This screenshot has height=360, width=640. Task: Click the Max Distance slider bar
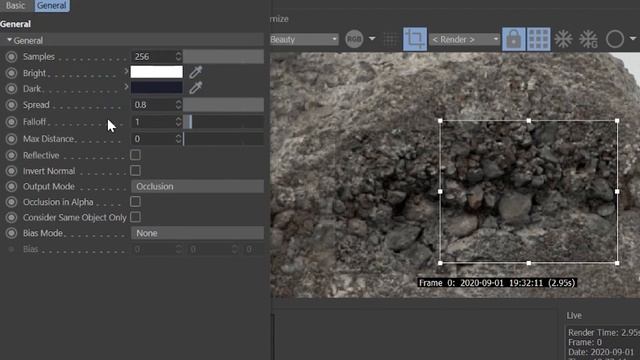pos(223,139)
